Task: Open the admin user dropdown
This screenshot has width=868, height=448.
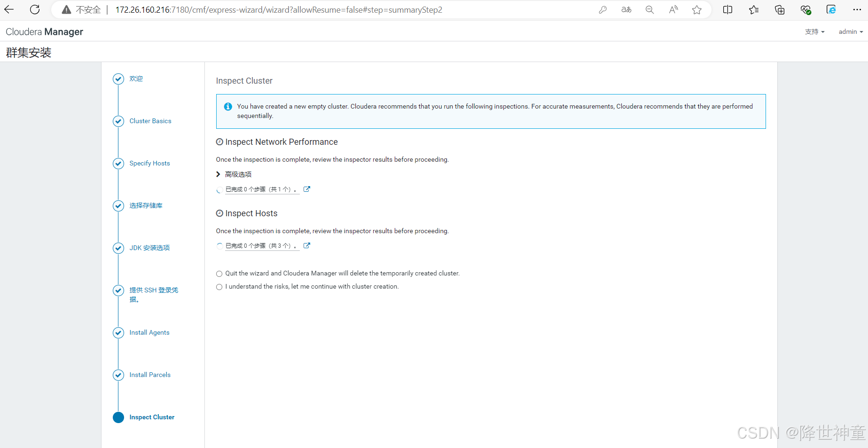Action: [851, 31]
